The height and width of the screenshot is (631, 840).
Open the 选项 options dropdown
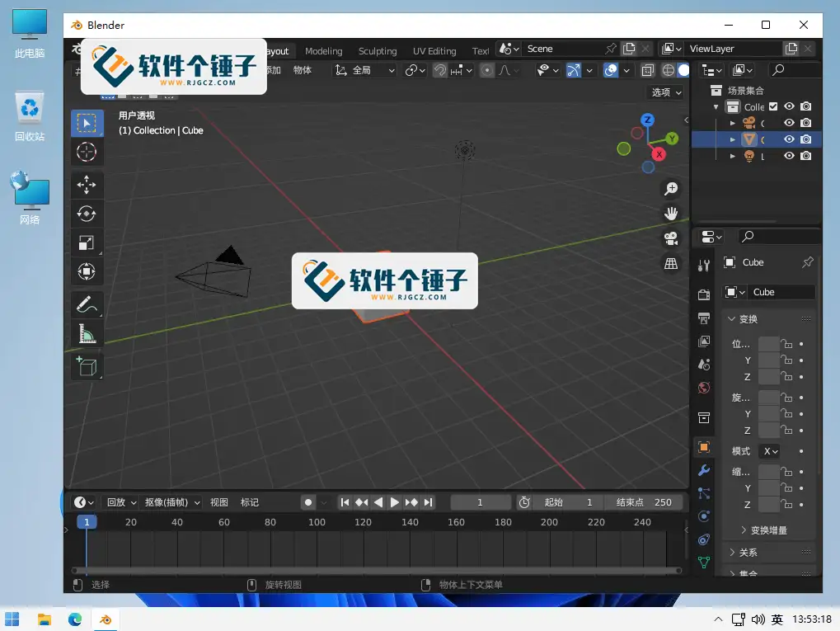666,92
